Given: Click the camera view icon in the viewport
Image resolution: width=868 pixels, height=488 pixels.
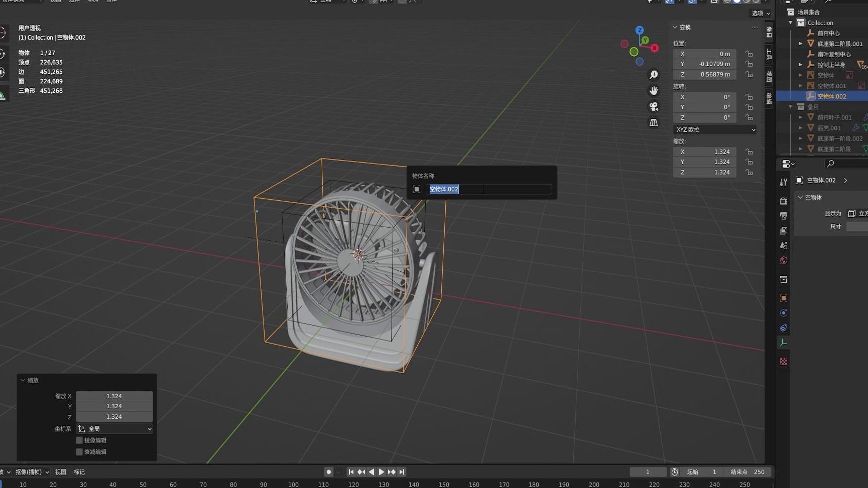Looking at the screenshot, I should (x=654, y=106).
